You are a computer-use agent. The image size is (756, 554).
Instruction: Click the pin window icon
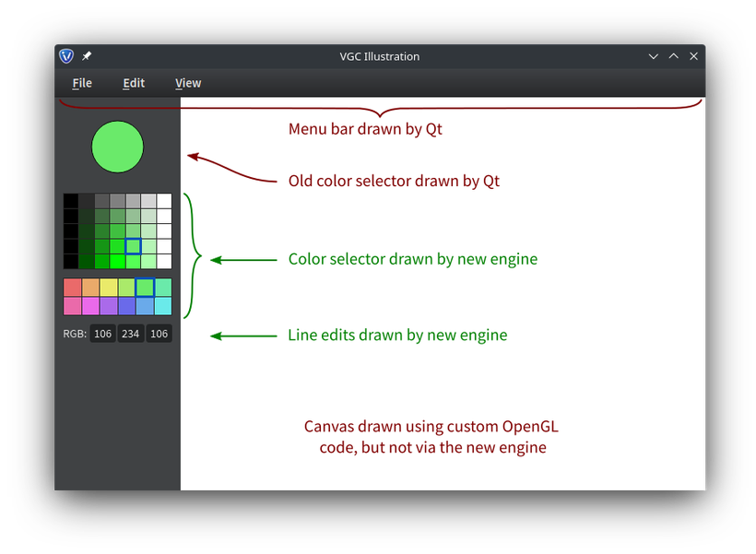(x=87, y=56)
